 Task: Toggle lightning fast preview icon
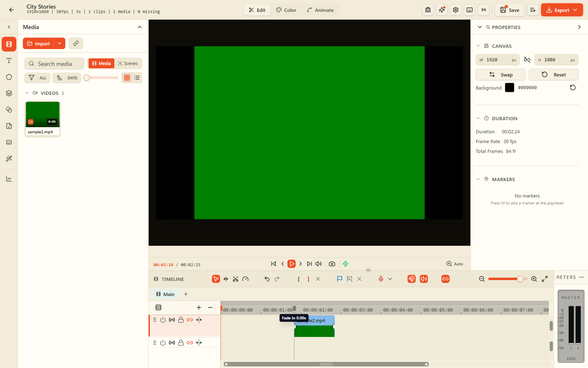(345, 264)
